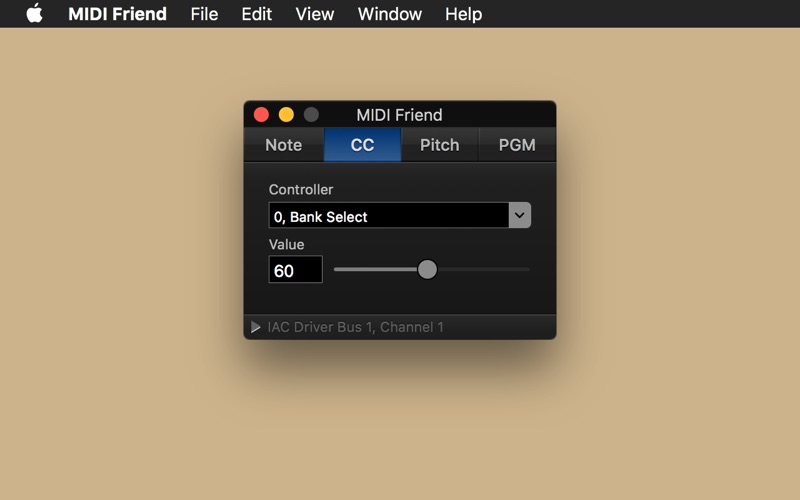Open the View menu
The image size is (800, 500).
(x=315, y=14)
